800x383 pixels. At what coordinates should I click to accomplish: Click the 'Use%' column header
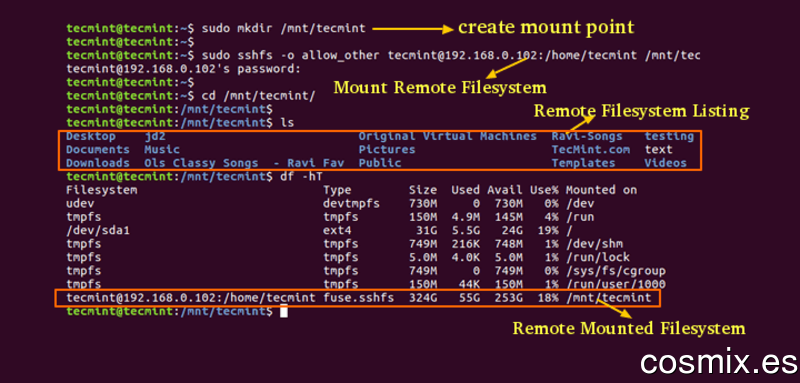tap(544, 190)
